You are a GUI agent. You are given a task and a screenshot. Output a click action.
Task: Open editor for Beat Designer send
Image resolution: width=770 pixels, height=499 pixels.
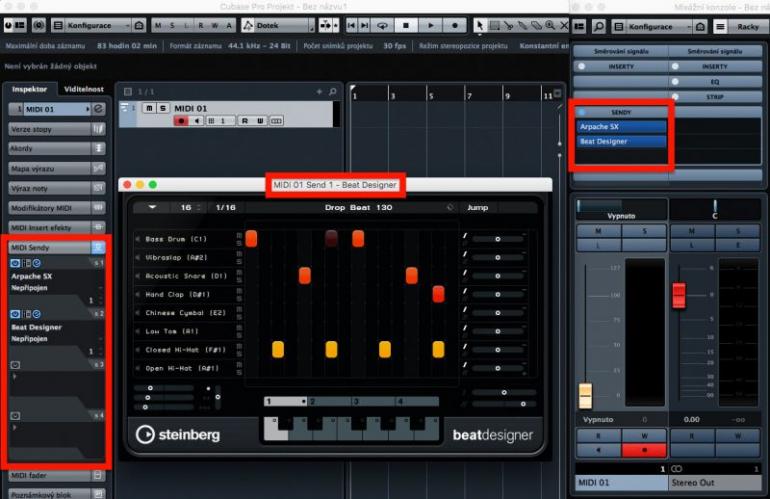(x=37, y=314)
